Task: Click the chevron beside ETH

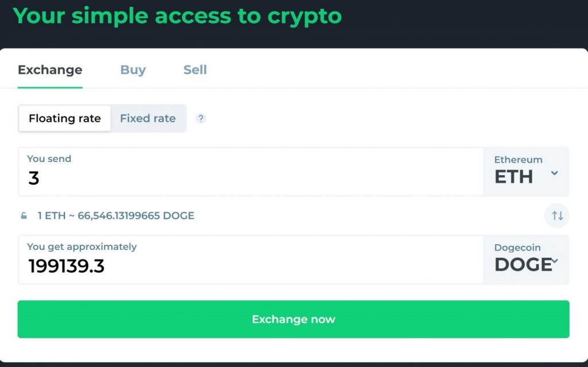Action: point(554,173)
